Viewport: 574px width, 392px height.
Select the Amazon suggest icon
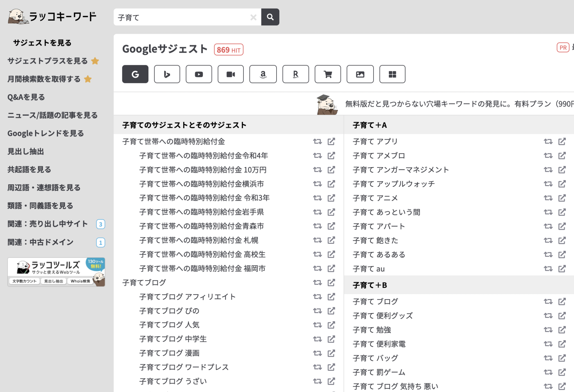[263, 74]
